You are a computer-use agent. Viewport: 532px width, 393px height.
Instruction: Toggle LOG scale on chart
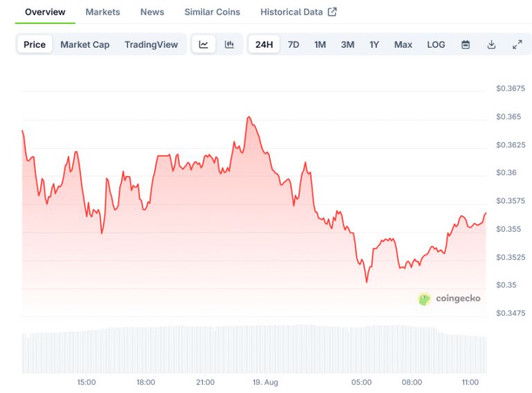436,44
